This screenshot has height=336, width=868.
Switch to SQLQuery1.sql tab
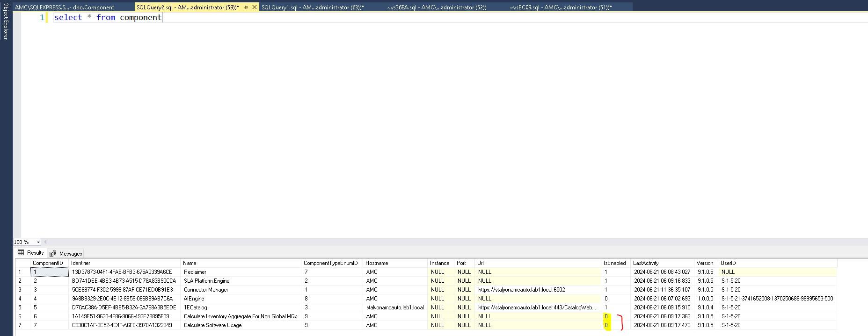312,7
